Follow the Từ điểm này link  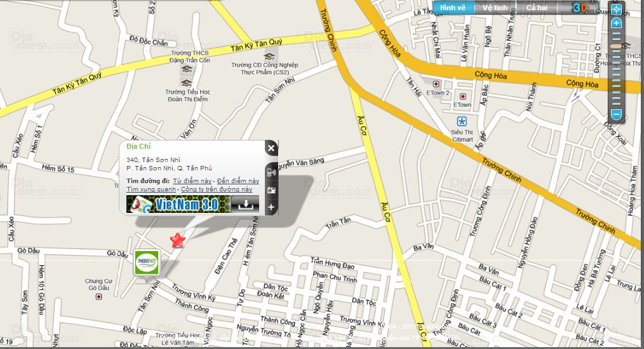[x=192, y=181]
